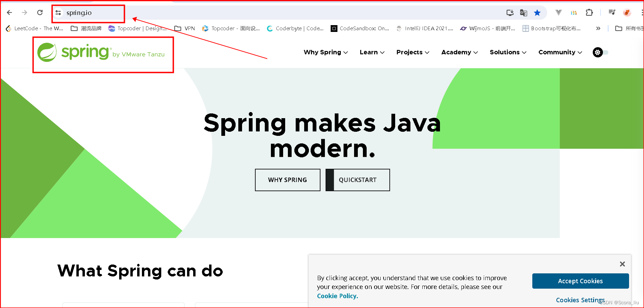The height and width of the screenshot is (308, 644).
Task: Click the 'Spring makes Java modern.' headline
Action: tap(322, 135)
